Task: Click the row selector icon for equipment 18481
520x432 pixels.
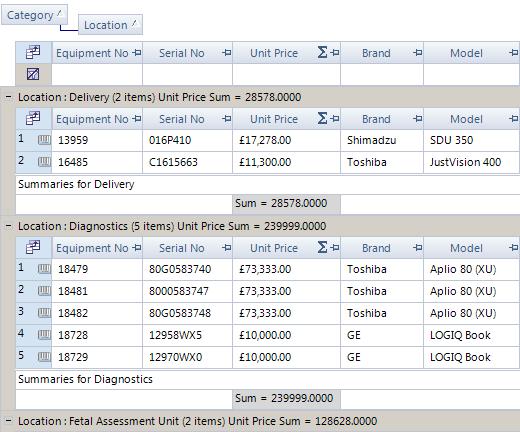Action: click(x=44, y=291)
